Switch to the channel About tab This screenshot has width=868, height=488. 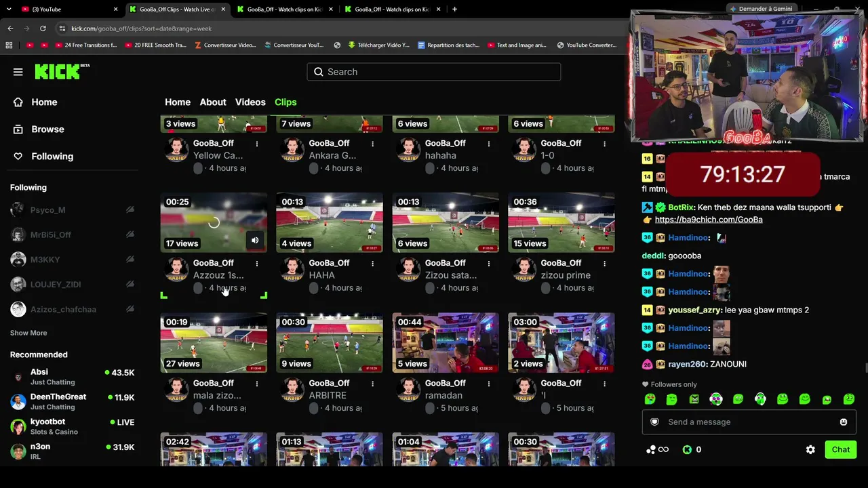[x=213, y=102]
